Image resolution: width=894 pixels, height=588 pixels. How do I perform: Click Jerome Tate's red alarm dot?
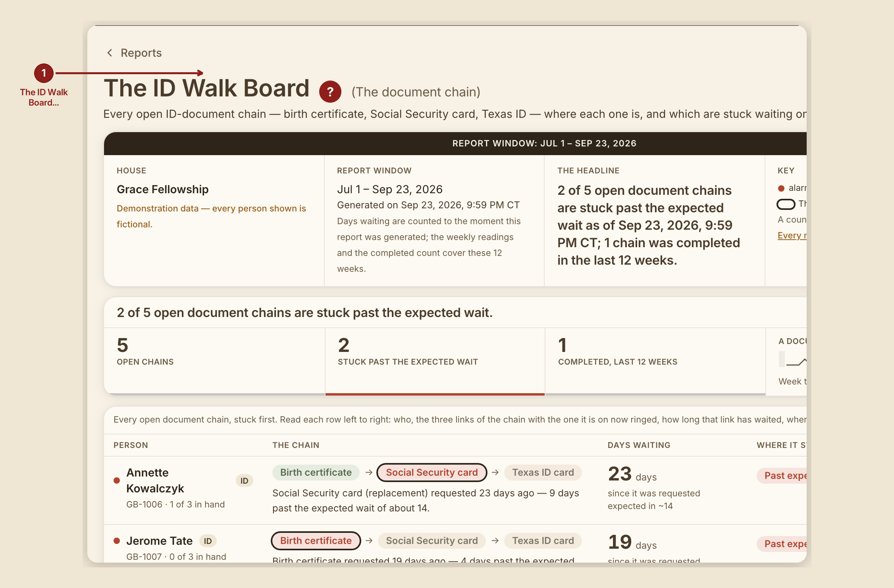[117, 541]
